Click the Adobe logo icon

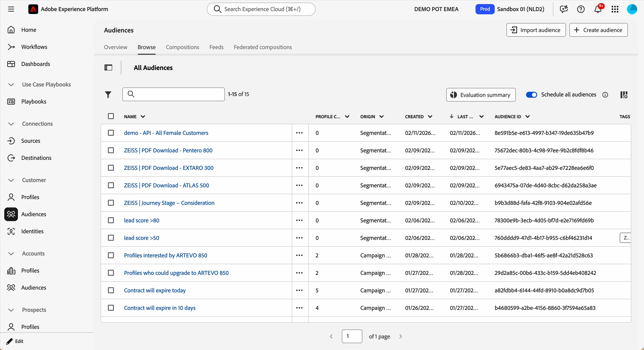click(33, 9)
